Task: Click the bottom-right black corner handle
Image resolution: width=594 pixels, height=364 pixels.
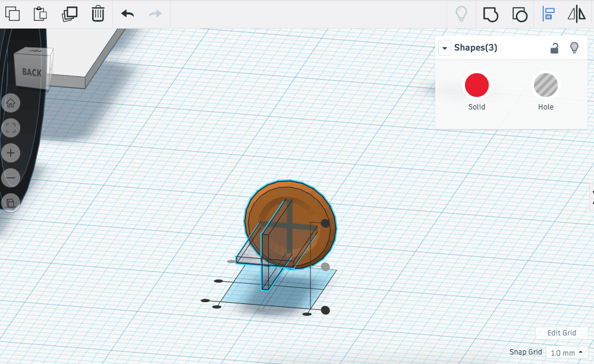Action: 325,310
